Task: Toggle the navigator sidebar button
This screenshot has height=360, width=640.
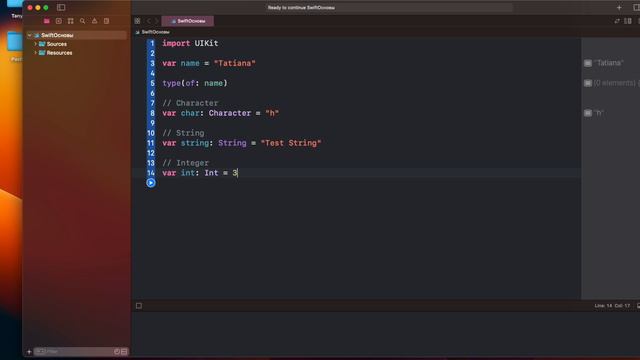Action: click(61, 7)
